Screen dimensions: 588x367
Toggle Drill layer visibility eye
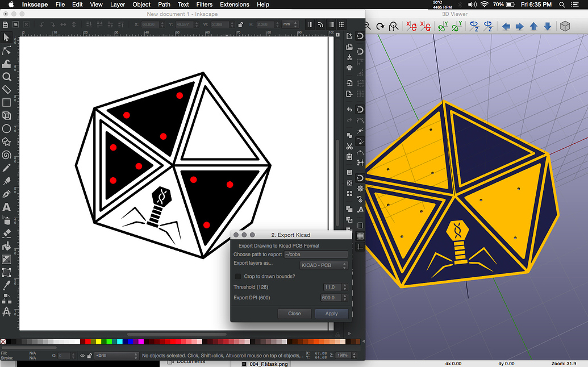pos(82,356)
